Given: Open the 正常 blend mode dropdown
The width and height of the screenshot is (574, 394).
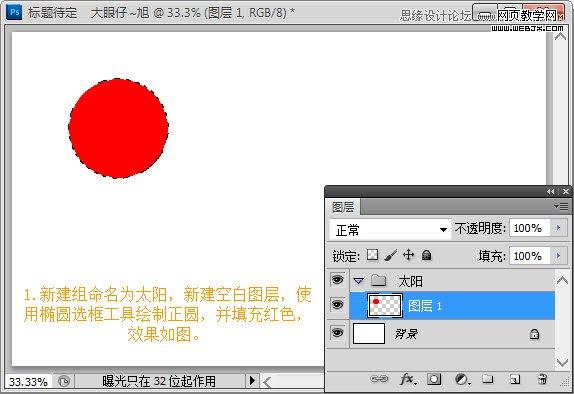Looking at the screenshot, I should 390,230.
